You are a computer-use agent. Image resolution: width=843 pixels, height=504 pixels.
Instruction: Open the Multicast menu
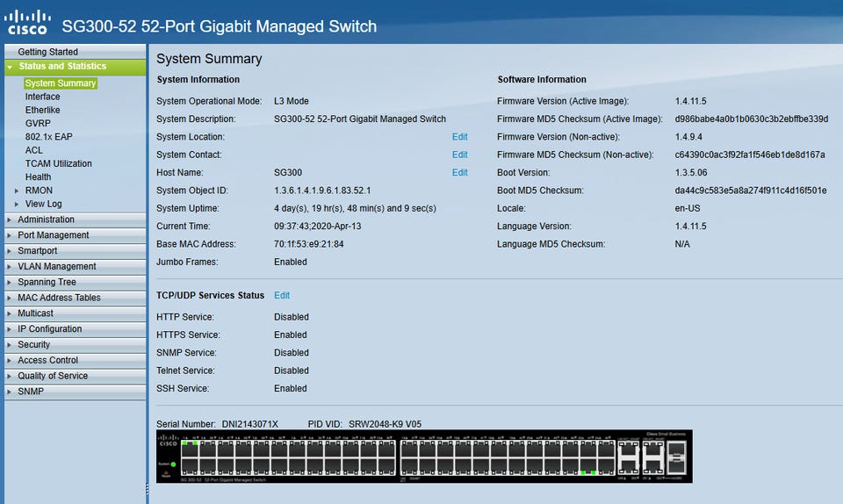coord(75,313)
